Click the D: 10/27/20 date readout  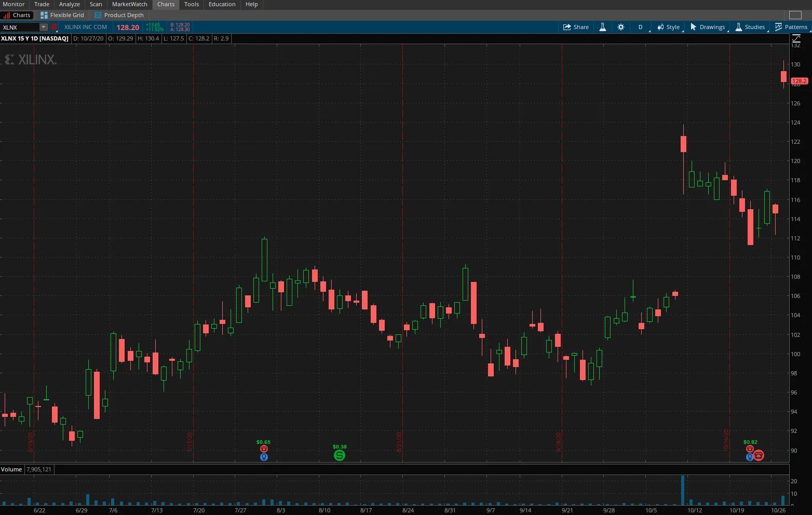pyautogui.click(x=88, y=38)
